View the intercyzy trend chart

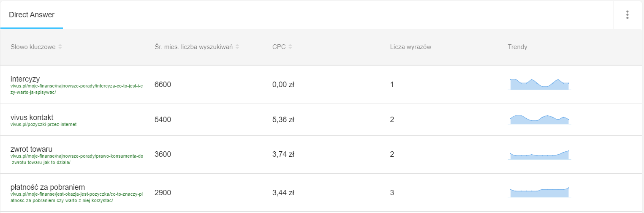539,84
